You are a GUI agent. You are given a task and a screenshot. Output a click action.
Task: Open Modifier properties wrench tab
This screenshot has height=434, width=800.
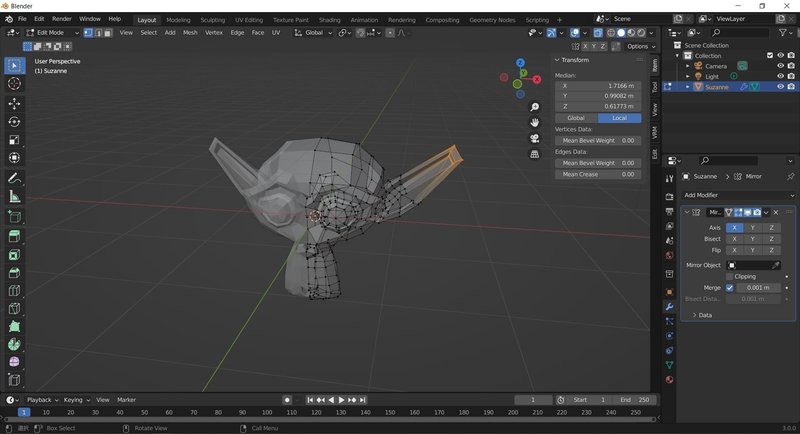coord(669,307)
